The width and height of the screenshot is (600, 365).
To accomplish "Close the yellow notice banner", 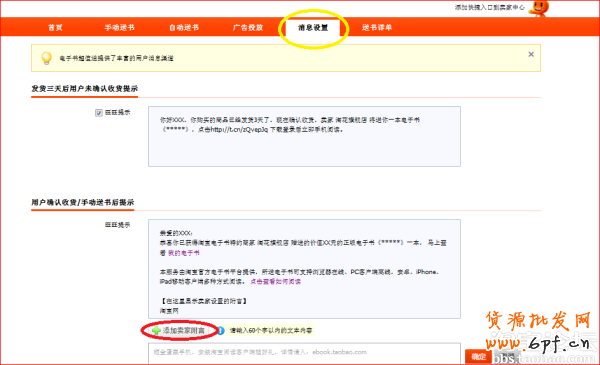I will click(x=531, y=54).
